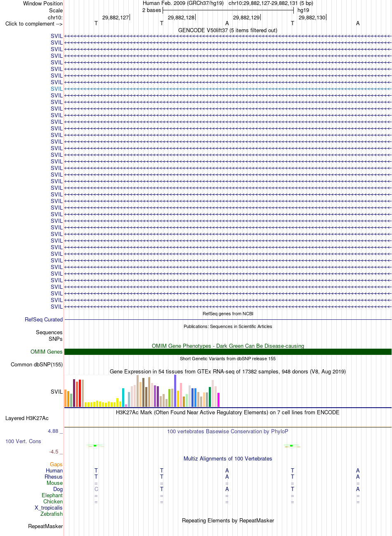Click the 'RefSeq genes from NCBI' track title
392x536 pixels.
point(228,314)
